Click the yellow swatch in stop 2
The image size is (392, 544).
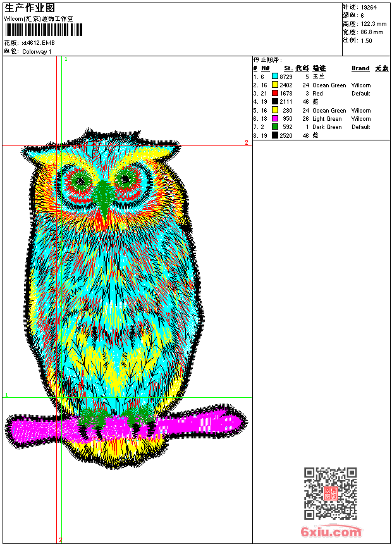[275, 85]
